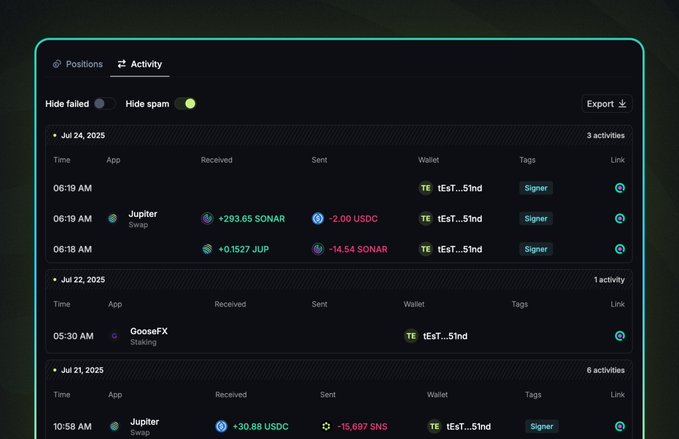Click TE wallet avatar in GooseFX row

click(411, 336)
